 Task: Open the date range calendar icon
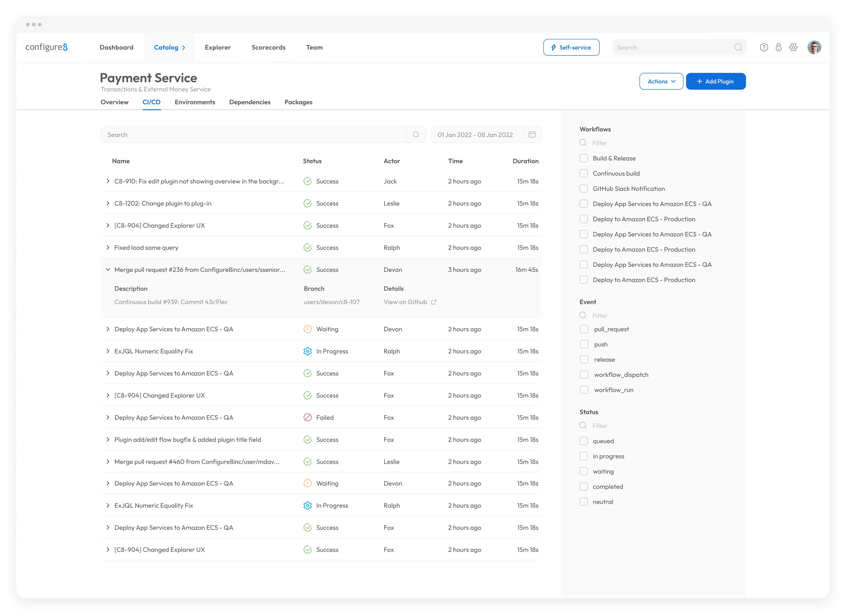[532, 135]
